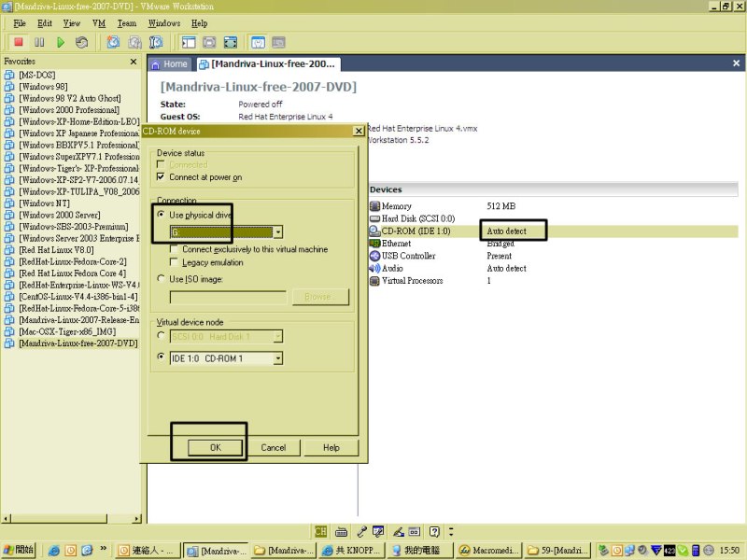
Task: Click the Favorites horizontal scrollbar
Action: [x=72, y=518]
